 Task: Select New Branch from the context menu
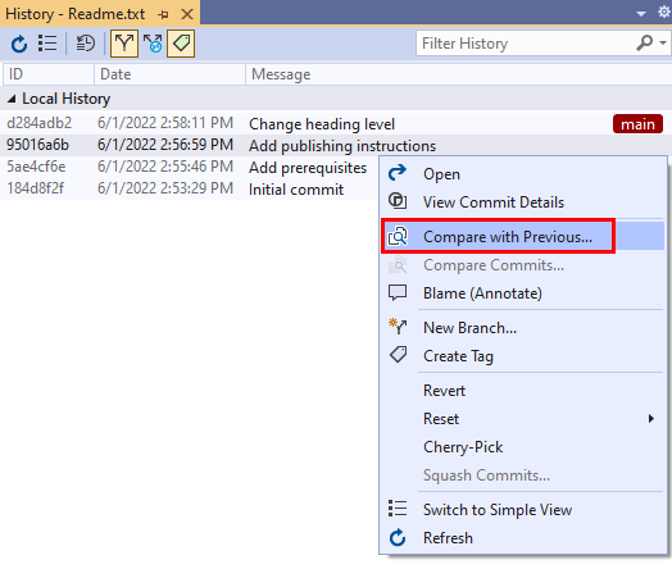click(469, 327)
